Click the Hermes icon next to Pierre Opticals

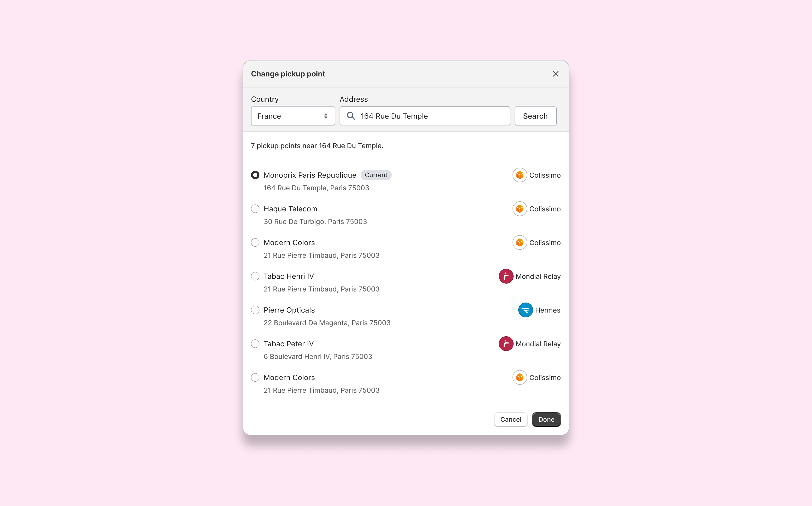pos(525,310)
